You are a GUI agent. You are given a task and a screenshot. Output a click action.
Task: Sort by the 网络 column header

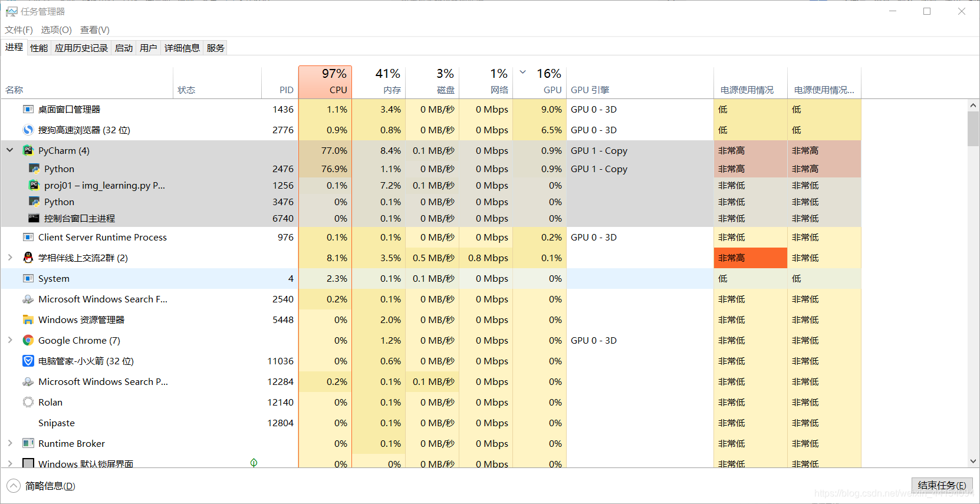pyautogui.click(x=486, y=82)
